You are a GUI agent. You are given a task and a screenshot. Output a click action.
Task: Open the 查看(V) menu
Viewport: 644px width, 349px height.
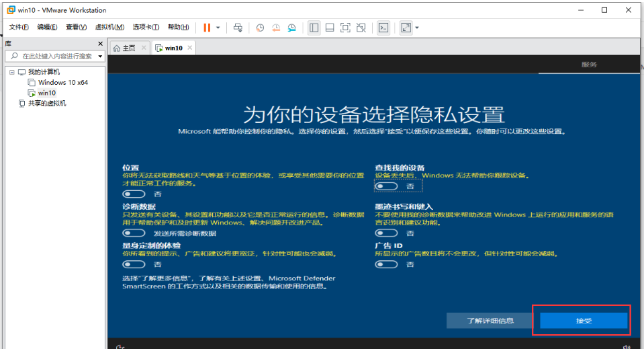point(76,27)
